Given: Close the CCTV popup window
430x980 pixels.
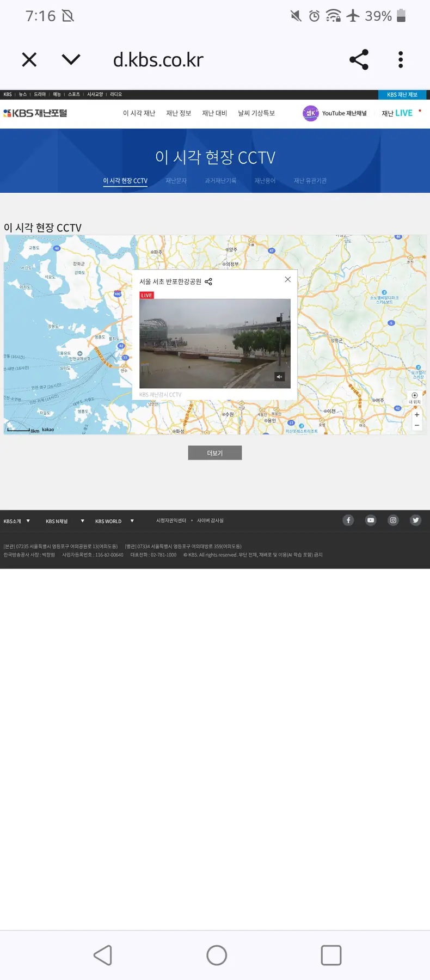Looking at the screenshot, I should point(287,279).
